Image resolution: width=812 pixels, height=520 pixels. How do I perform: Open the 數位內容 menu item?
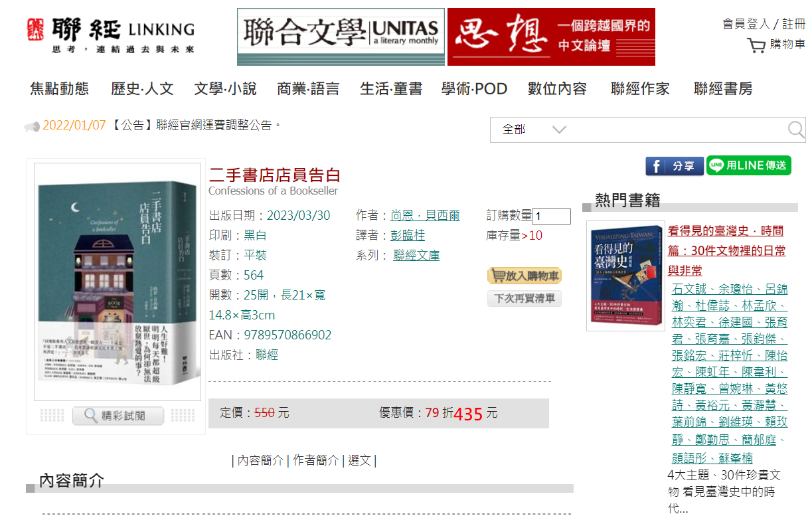(557, 89)
